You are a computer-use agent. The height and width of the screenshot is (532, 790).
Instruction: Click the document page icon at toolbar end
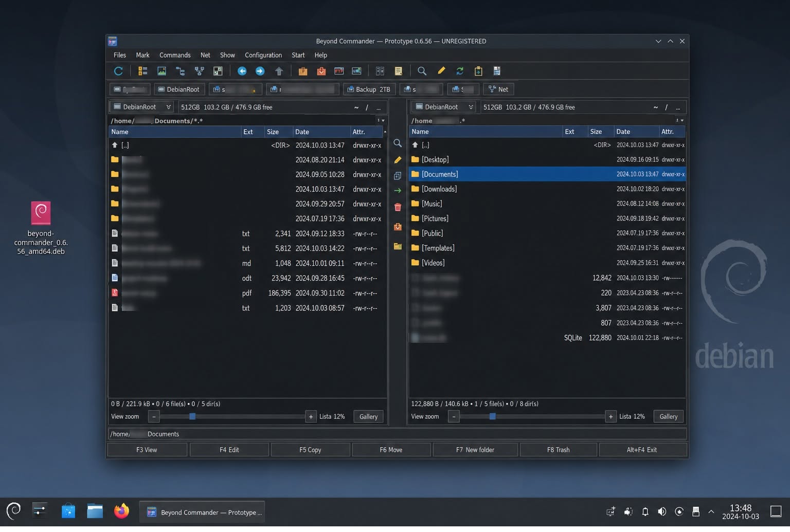pyautogui.click(x=497, y=71)
